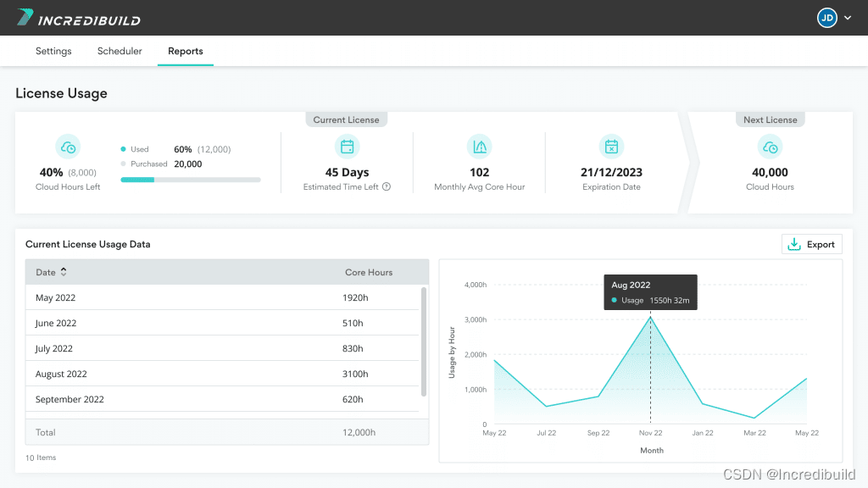
Task: Click the cloud hours usage progress bar
Action: click(190, 180)
